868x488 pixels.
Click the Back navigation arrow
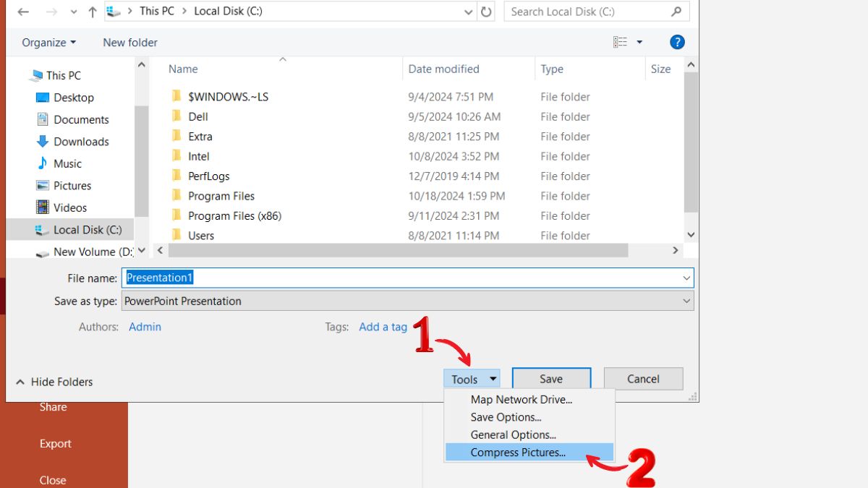tap(24, 12)
